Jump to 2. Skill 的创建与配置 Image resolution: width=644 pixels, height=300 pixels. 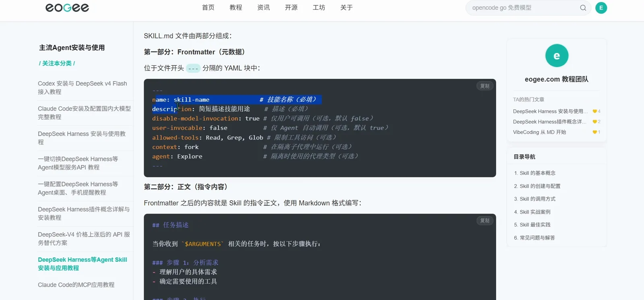[x=537, y=186]
